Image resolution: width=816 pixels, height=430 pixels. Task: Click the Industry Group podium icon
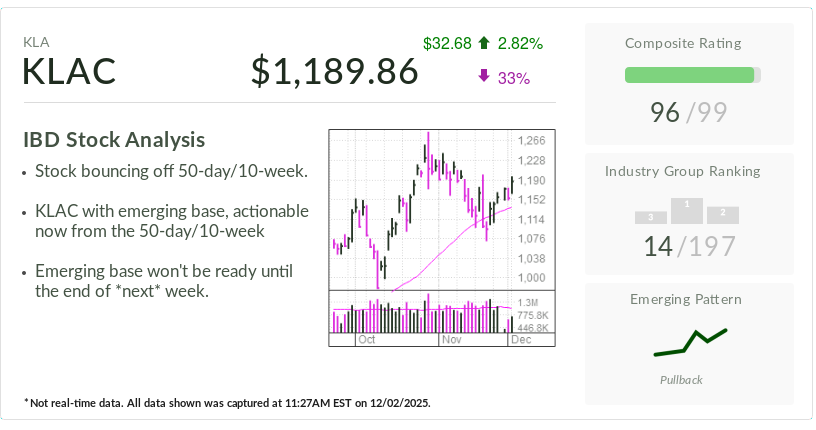tap(687, 211)
